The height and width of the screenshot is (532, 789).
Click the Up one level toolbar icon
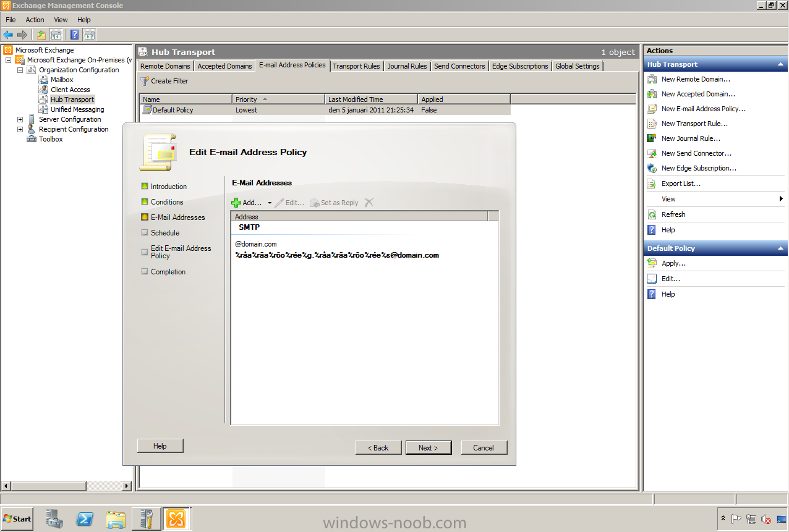(41, 35)
